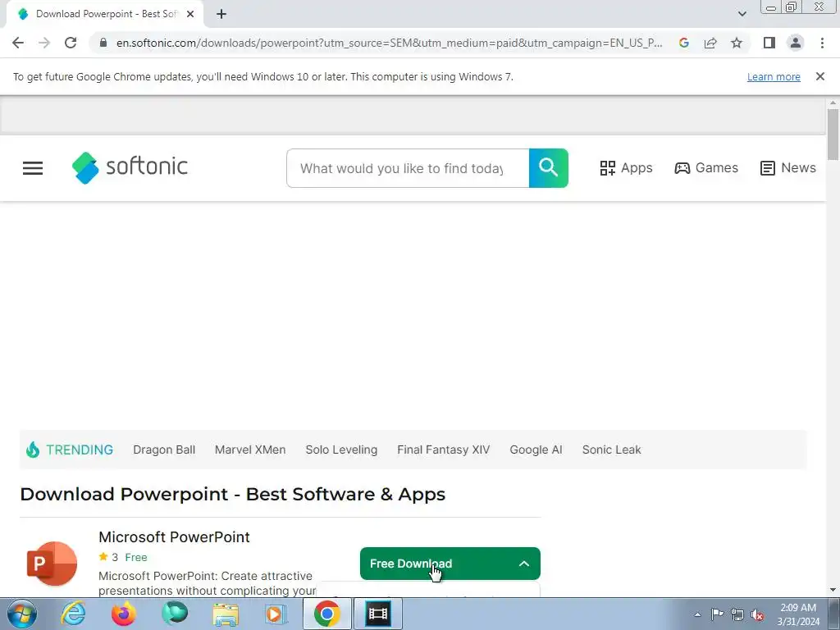Open the clock showing 2:09 AM
The image size is (840, 630).
798,614
